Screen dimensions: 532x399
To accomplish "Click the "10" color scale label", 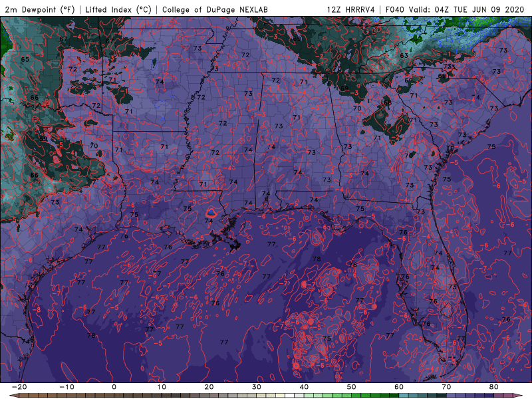I will click(x=162, y=387).
